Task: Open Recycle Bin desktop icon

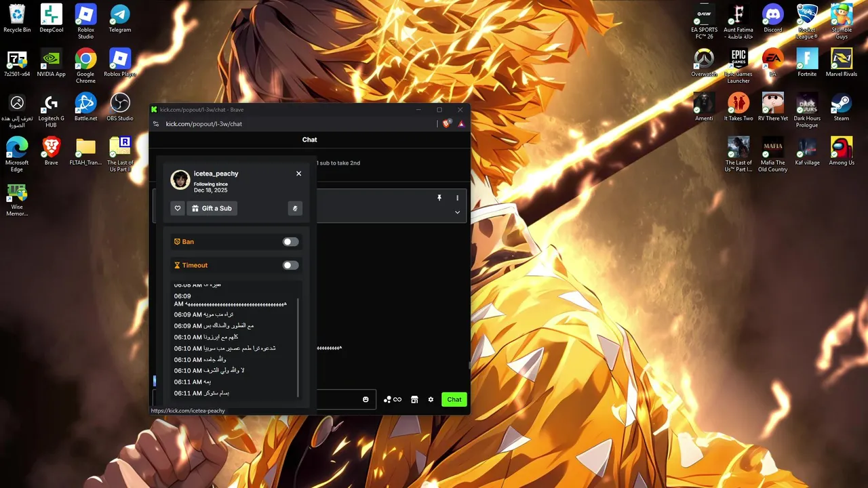Action: point(17,18)
